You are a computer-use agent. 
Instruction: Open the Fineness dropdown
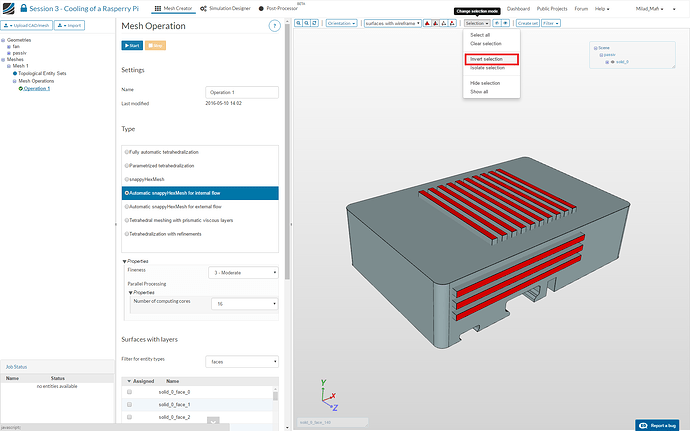click(243, 272)
